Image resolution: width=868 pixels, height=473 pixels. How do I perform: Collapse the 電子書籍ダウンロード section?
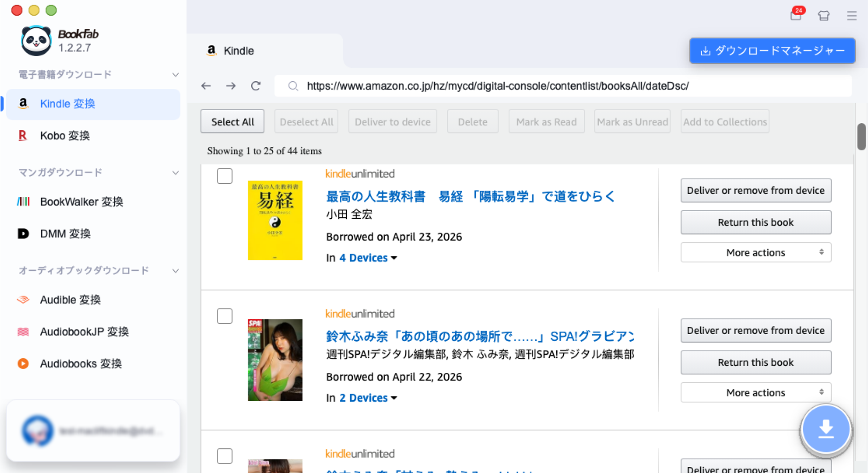point(175,75)
